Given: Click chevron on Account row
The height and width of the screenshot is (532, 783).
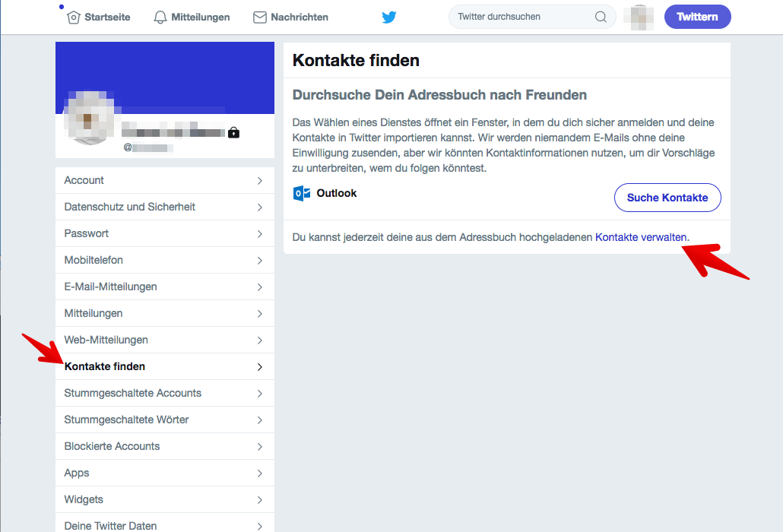Looking at the screenshot, I should [x=260, y=181].
